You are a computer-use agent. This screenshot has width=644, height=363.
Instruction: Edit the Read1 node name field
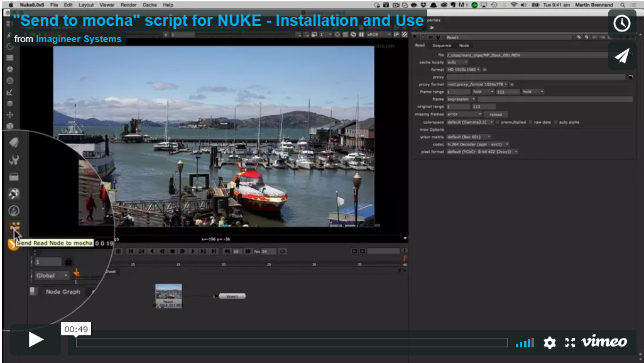click(508, 37)
